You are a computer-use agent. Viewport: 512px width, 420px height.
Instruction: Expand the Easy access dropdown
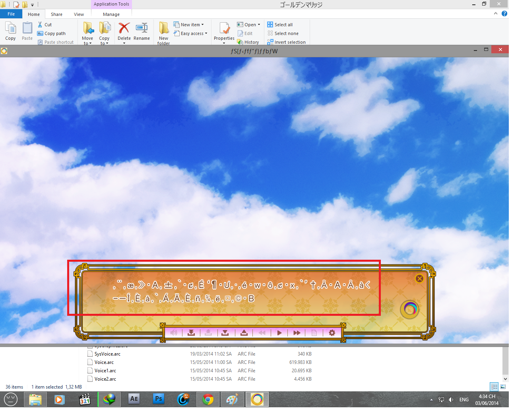[190, 33]
